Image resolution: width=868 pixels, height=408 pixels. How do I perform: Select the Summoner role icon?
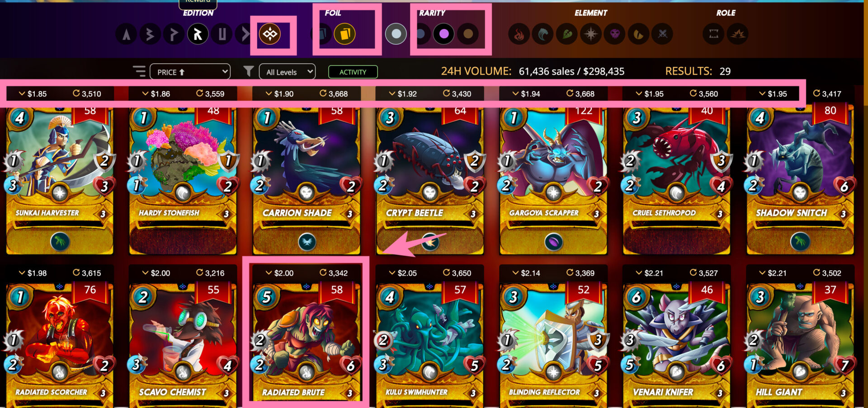(714, 34)
